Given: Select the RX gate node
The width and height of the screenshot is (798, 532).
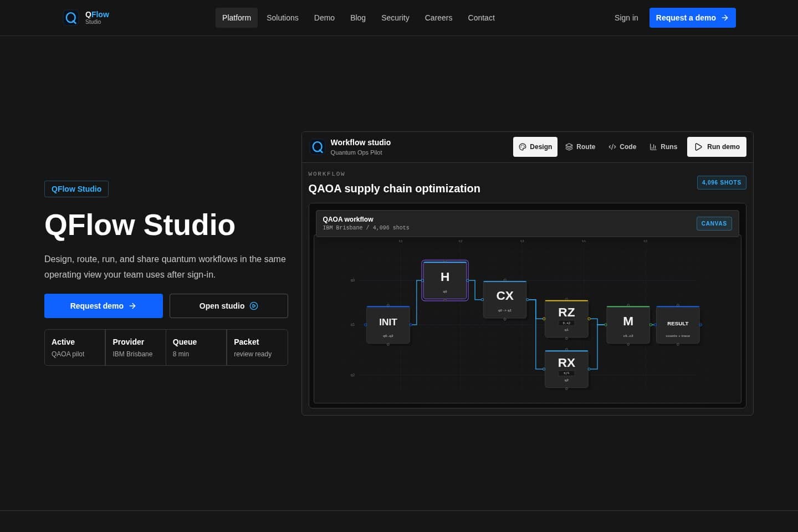Looking at the screenshot, I should tap(566, 369).
